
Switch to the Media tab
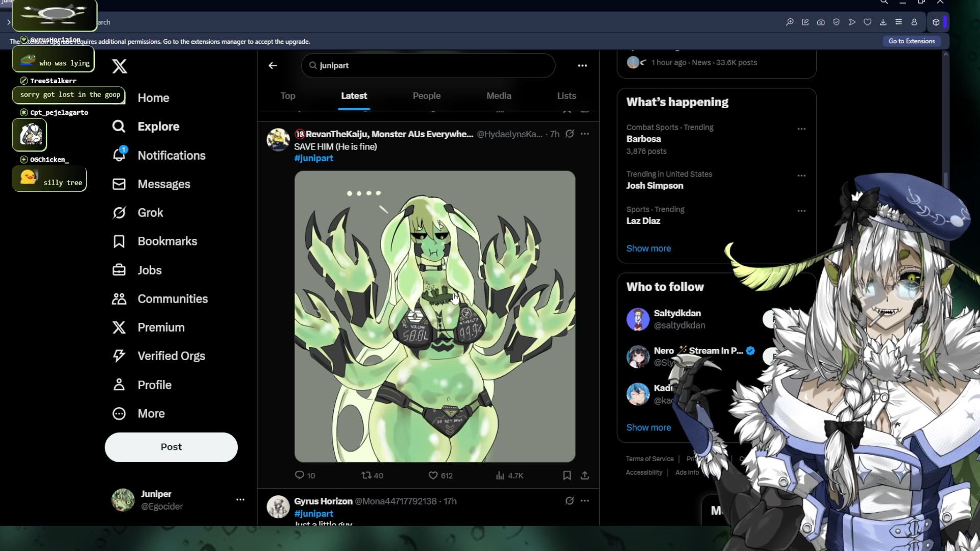(x=499, y=95)
